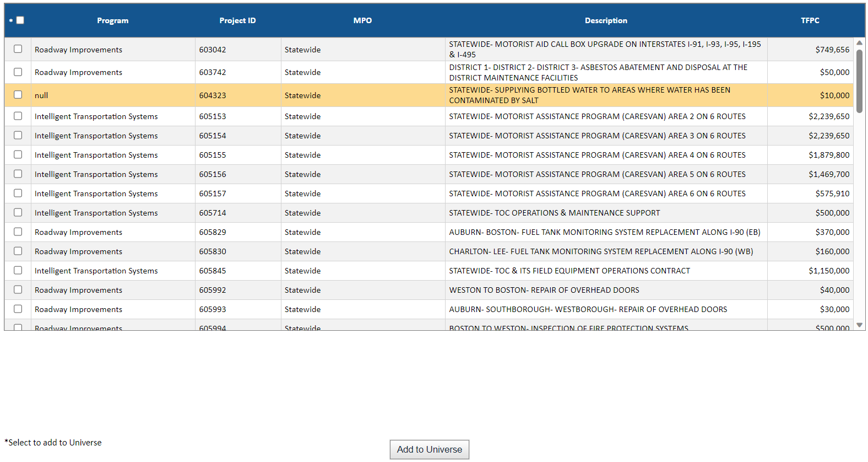The height and width of the screenshot is (462, 868).
Task: Click the scroll up arrow of table
Action: tap(859, 43)
